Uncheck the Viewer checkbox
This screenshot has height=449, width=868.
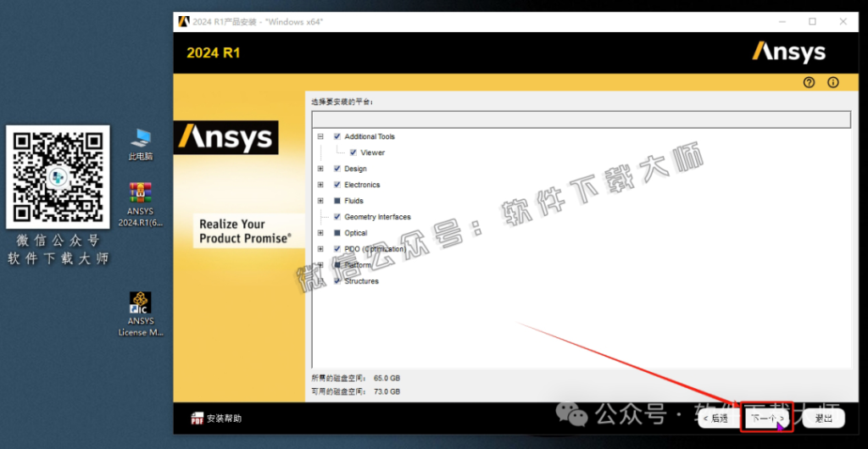coord(353,152)
